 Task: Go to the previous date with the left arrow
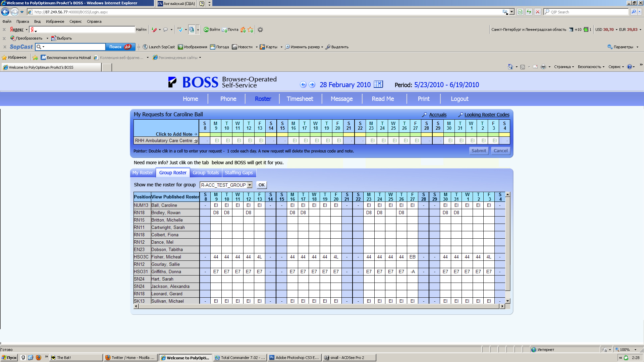coord(303,84)
